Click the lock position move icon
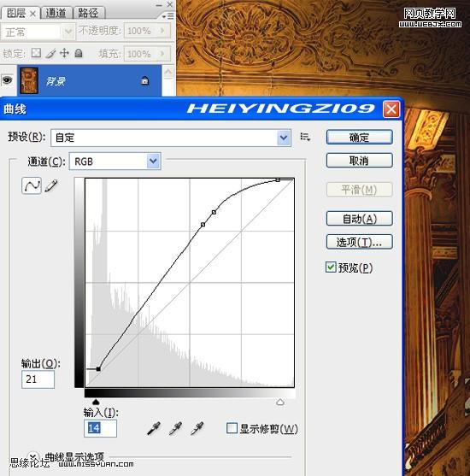 pyautogui.click(x=64, y=53)
